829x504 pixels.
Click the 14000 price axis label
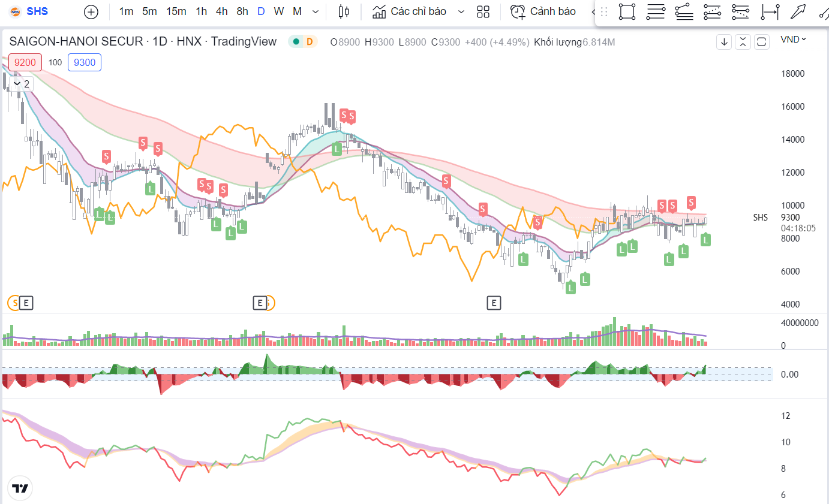tap(792, 140)
